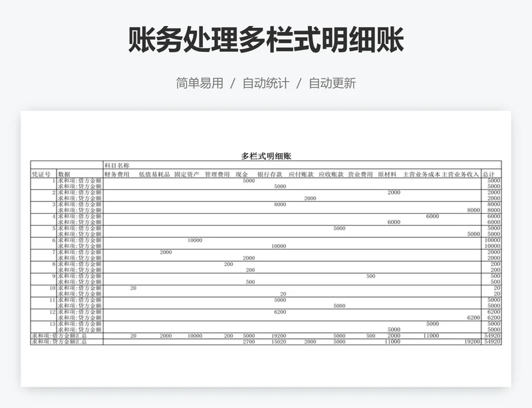This screenshot has width=532, height=408.
Task: Click the 应收账款 column header
Action: click(331, 174)
